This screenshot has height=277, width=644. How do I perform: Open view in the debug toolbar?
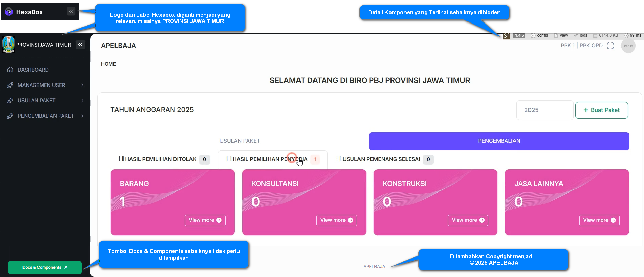point(561,35)
